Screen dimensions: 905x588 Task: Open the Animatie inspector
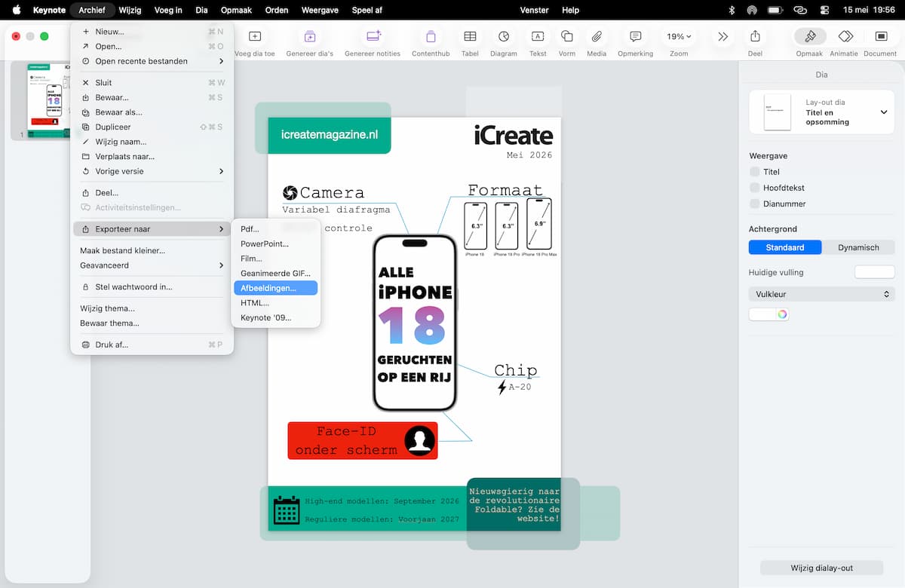(845, 36)
